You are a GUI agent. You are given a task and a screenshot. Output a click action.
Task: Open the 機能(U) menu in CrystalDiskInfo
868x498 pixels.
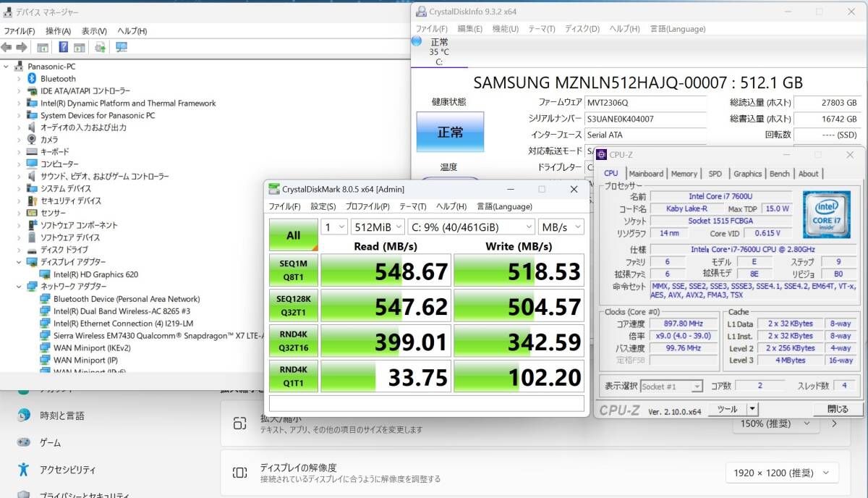click(504, 29)
